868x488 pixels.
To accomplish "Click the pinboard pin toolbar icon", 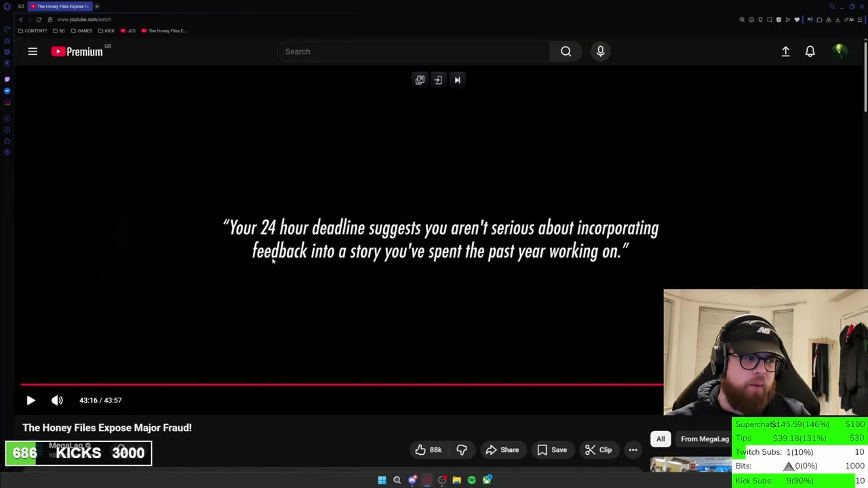I will click(x=760, y=20).
